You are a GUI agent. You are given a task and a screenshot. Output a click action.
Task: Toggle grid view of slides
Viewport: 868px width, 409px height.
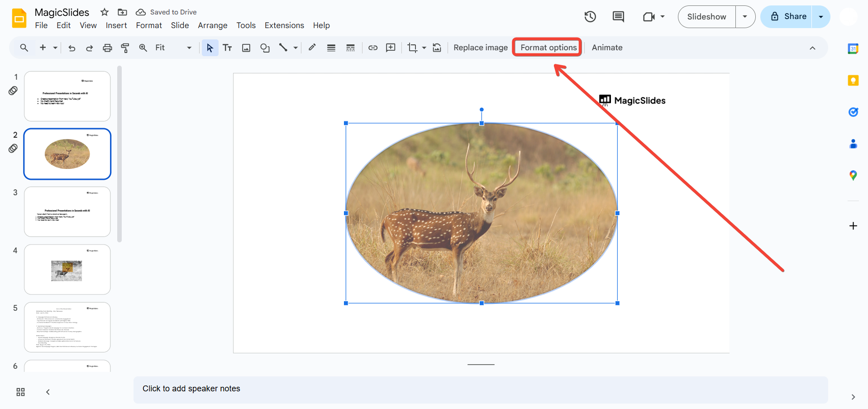[x=20, y=392]
